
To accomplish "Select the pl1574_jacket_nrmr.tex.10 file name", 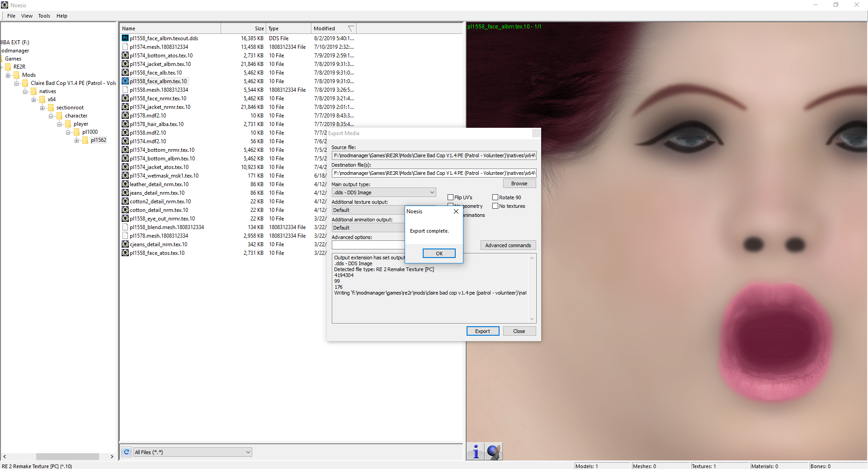I will pyautogui.click(x=160, y=107).
